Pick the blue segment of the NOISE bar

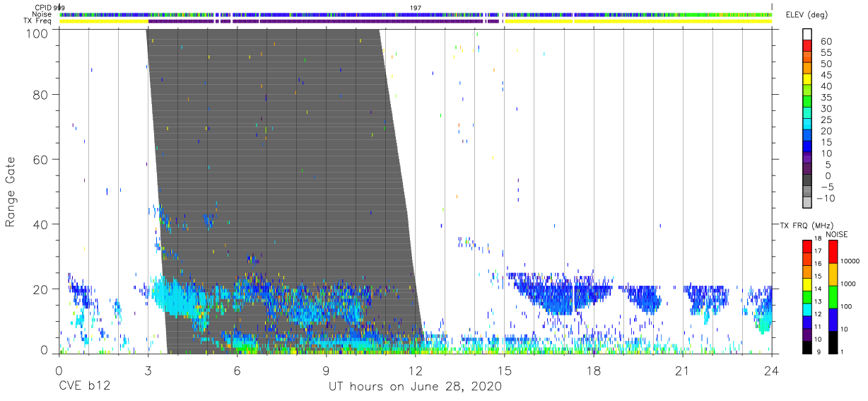[833, 320]
